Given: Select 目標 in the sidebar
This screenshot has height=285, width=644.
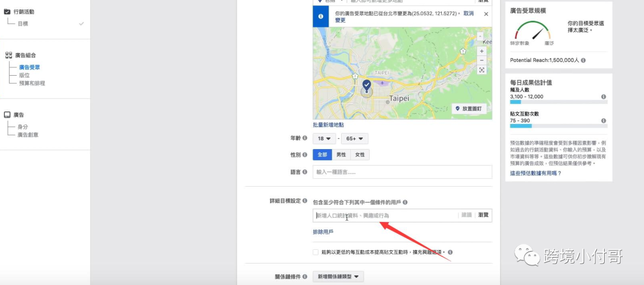Looking at the screenshot, I should (23, 24).
